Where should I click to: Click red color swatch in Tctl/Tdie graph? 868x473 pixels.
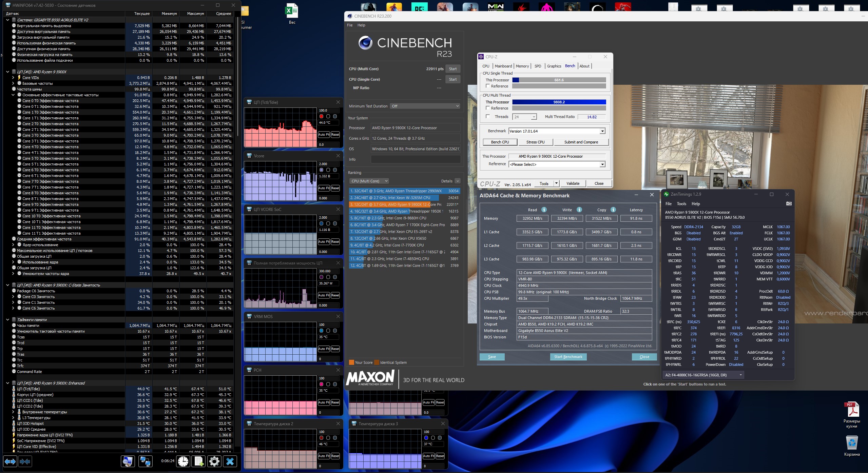(321, 116)
